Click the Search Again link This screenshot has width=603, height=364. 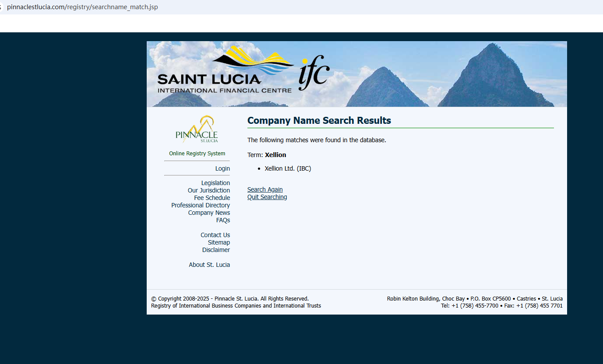[265, 189]
